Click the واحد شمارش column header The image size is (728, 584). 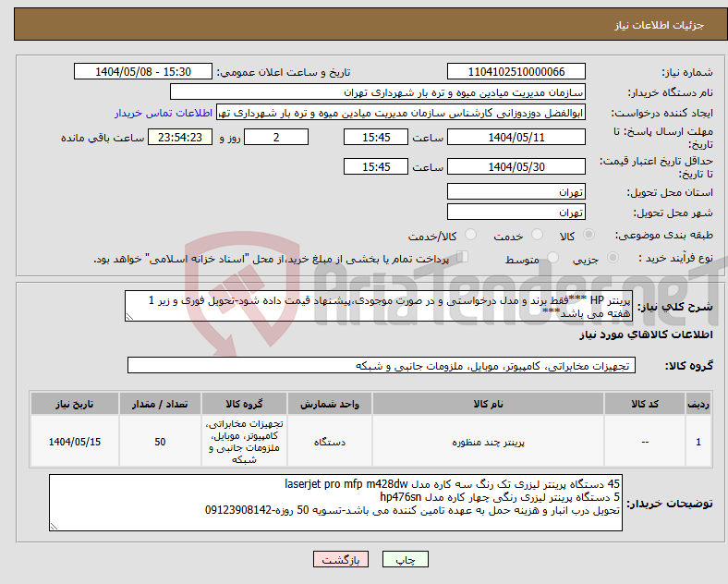point(330,404)
